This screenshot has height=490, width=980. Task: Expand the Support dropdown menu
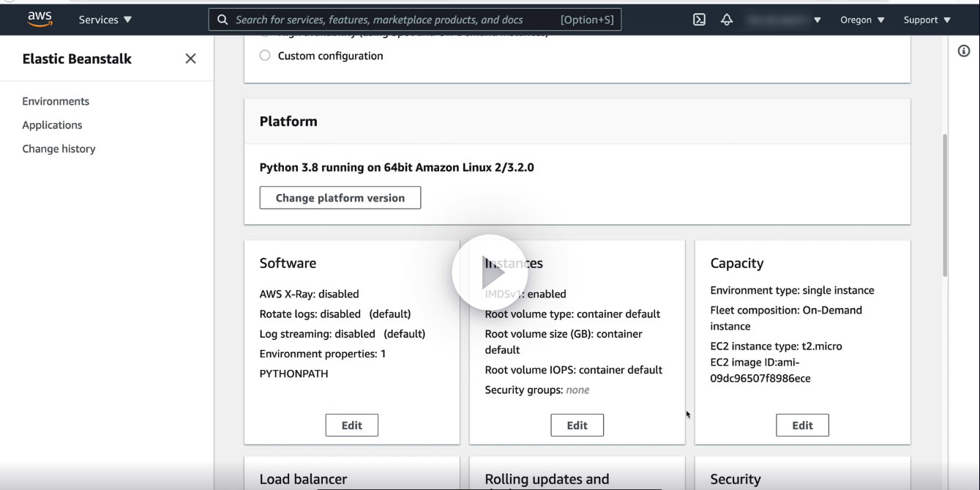pos(927,20)
